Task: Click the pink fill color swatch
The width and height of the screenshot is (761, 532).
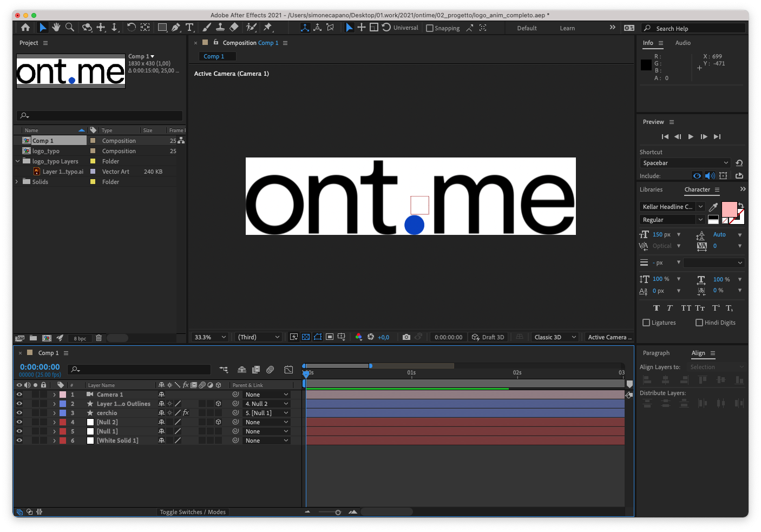Action: click(729, 209)
